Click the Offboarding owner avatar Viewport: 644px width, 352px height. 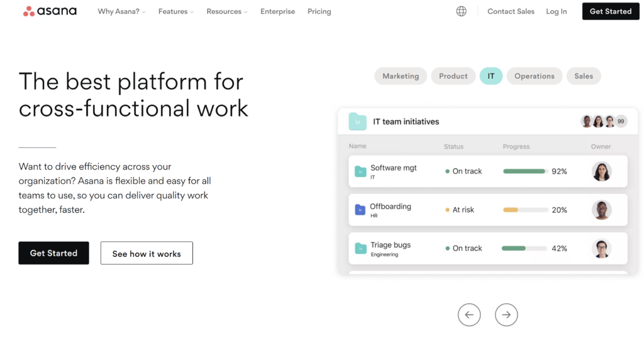(602, 210)
